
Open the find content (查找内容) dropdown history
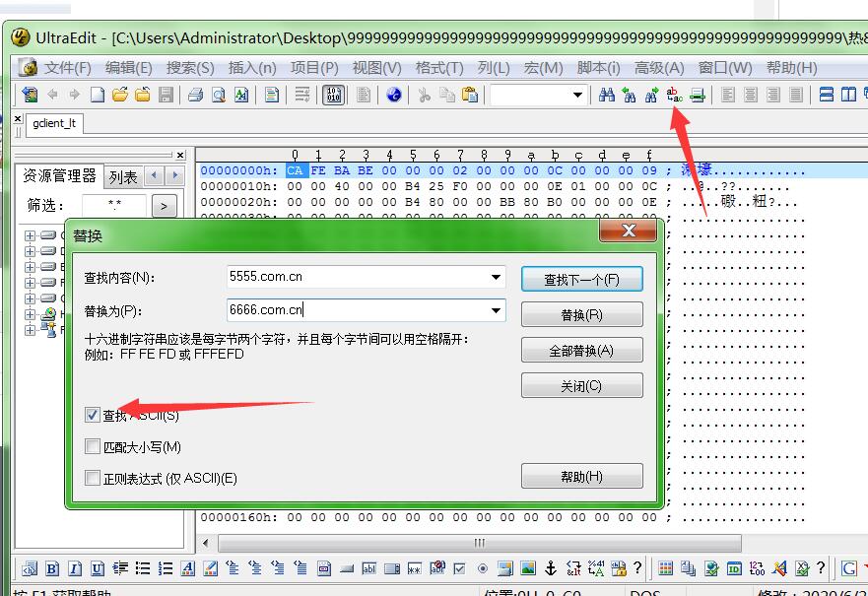pos(496,278)
